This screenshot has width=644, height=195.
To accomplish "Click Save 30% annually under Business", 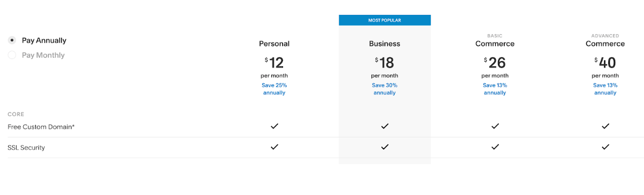I will pos(384,89).
